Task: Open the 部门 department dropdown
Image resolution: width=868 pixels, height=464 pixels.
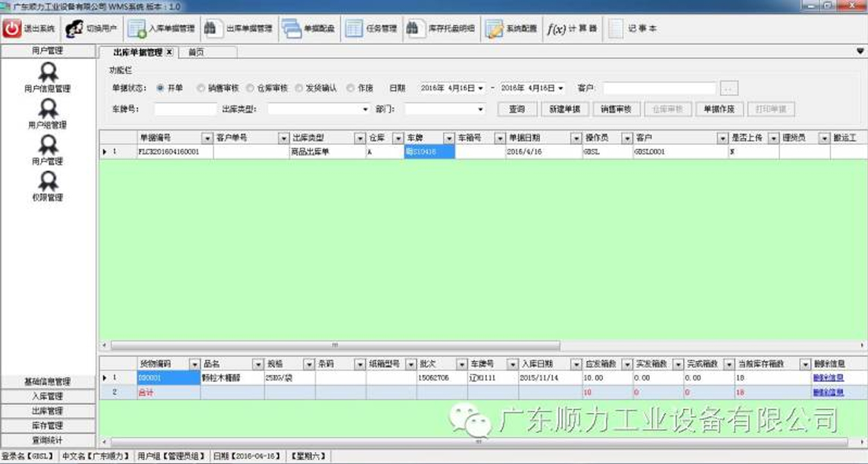Action: tap(478, 108)
